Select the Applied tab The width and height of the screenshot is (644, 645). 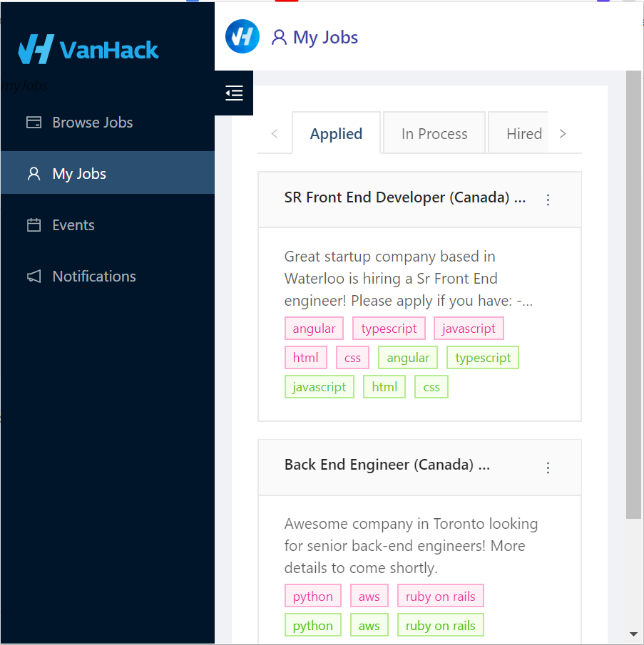(x=336, y=133)
